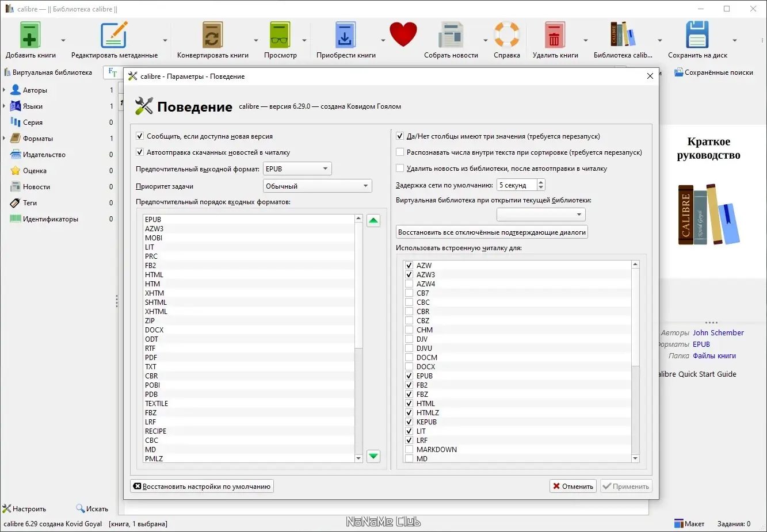767x532 pixels.
Task: Click the Remove books trash icon
Action: coord(555,35)
